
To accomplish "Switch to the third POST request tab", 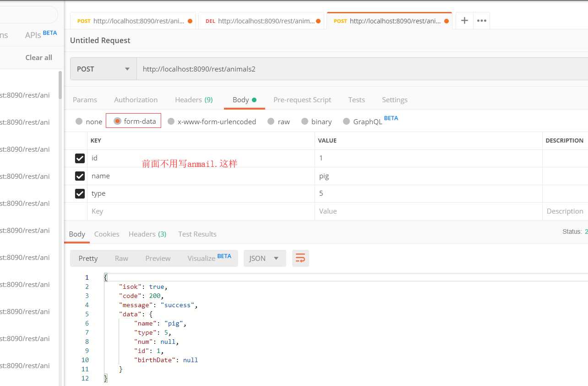I will [389, 21].
